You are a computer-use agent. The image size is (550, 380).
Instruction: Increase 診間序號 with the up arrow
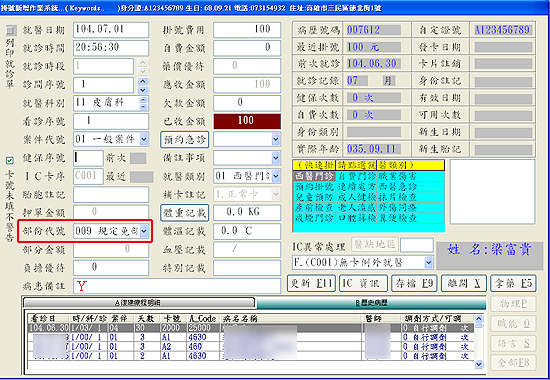coord(142,81)
